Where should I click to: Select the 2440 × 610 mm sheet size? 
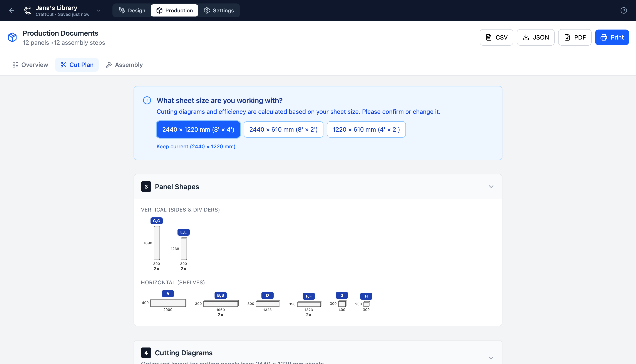(x=283, y=129)
